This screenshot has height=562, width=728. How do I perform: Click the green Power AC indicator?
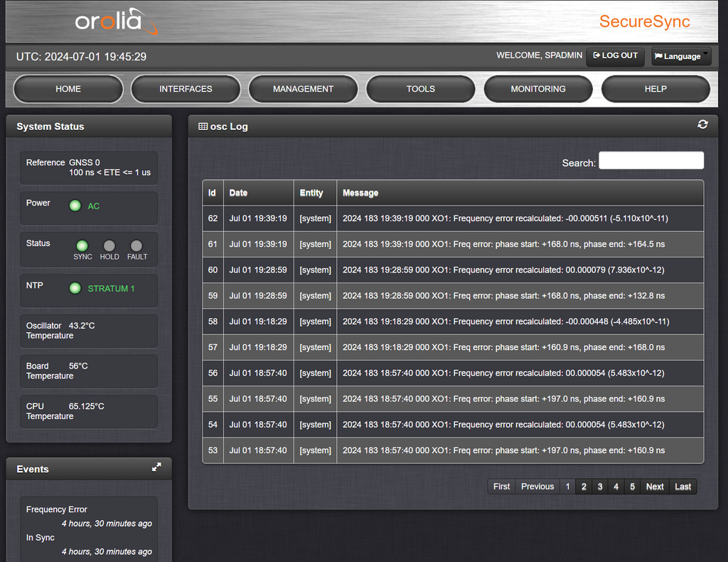tap(75, 206)
